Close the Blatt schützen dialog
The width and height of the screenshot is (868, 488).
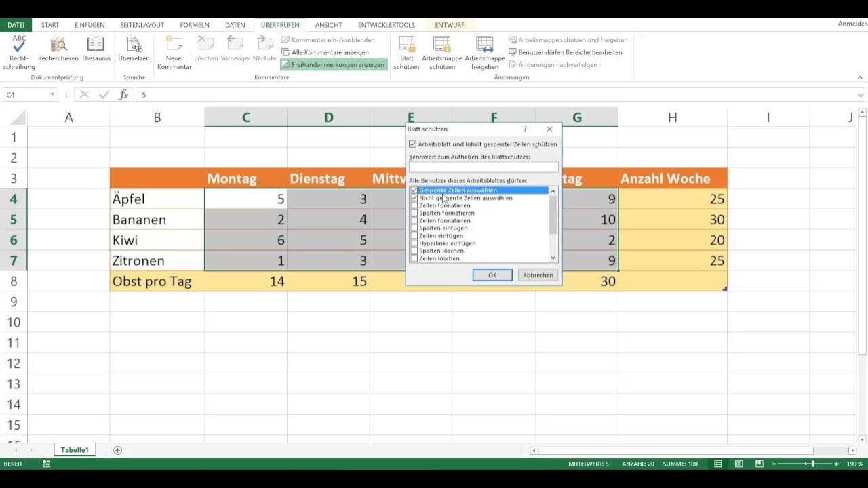(549, 129)
